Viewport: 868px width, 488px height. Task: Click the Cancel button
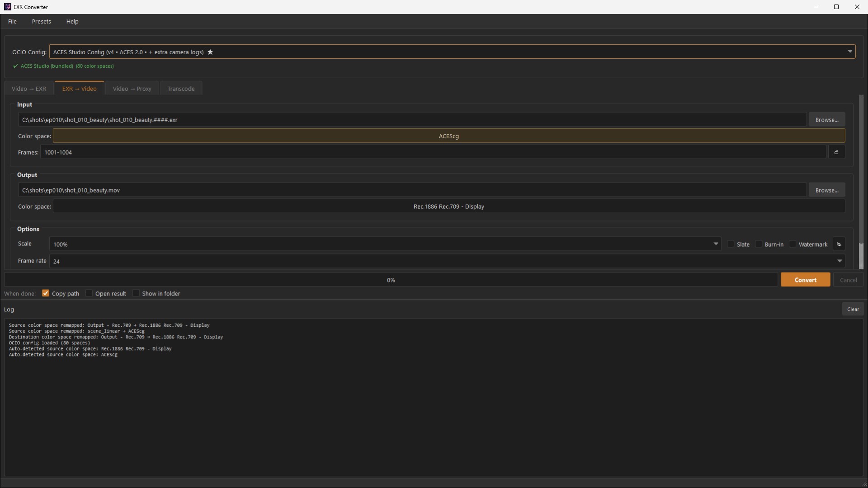[849, 280]
